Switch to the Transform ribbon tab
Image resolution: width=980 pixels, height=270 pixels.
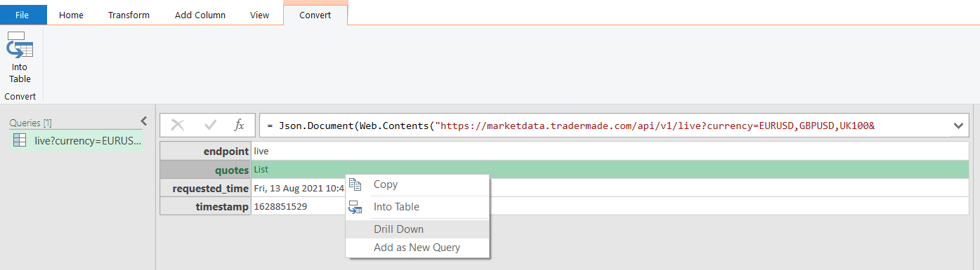coord(129,15)
